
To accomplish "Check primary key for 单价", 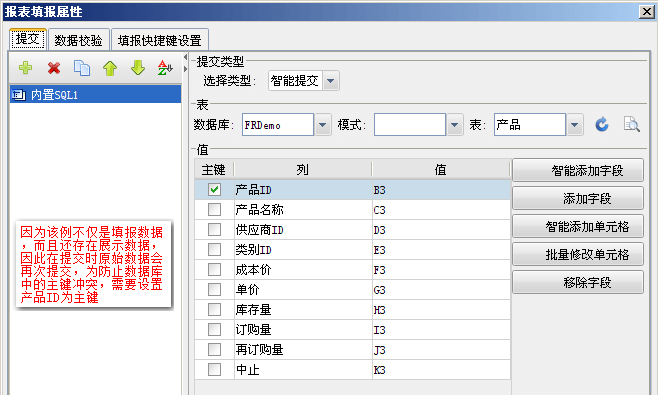I will click(x=214, y=290).
